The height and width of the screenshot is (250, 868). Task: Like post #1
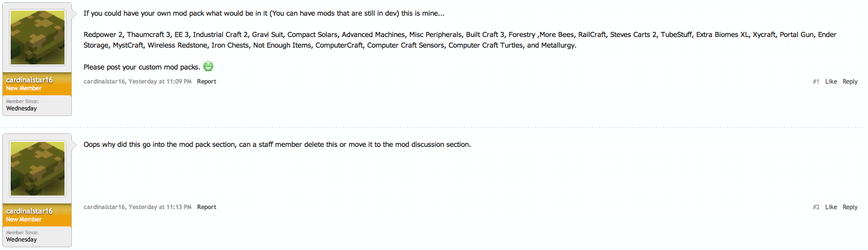[x=831, y=82]
